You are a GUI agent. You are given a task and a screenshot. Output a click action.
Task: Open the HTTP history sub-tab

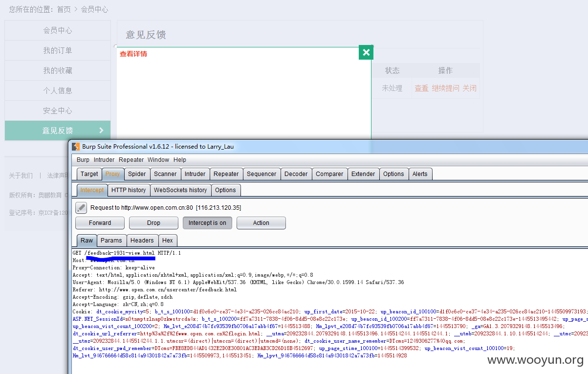[129, 190]
